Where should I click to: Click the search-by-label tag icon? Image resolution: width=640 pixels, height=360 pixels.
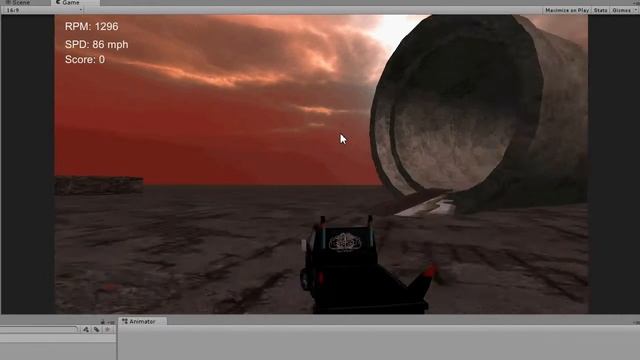(x=96, y=329)
